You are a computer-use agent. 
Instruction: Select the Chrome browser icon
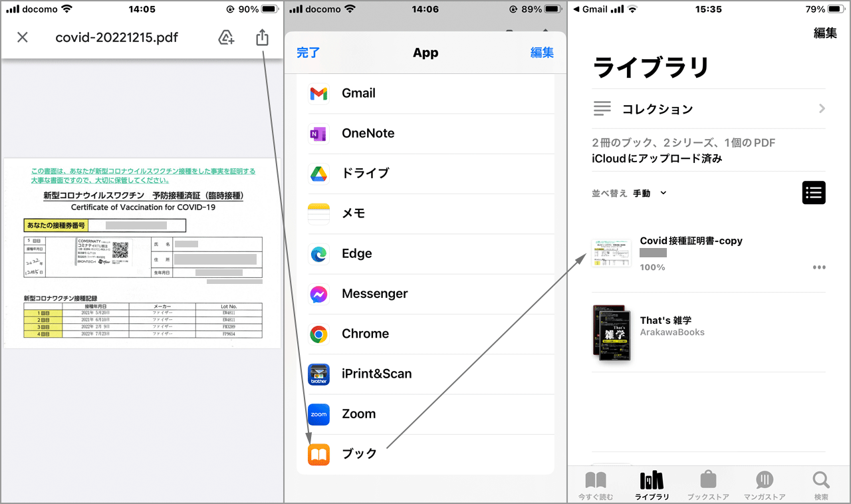pyautogui.click(x=318, y=334)
